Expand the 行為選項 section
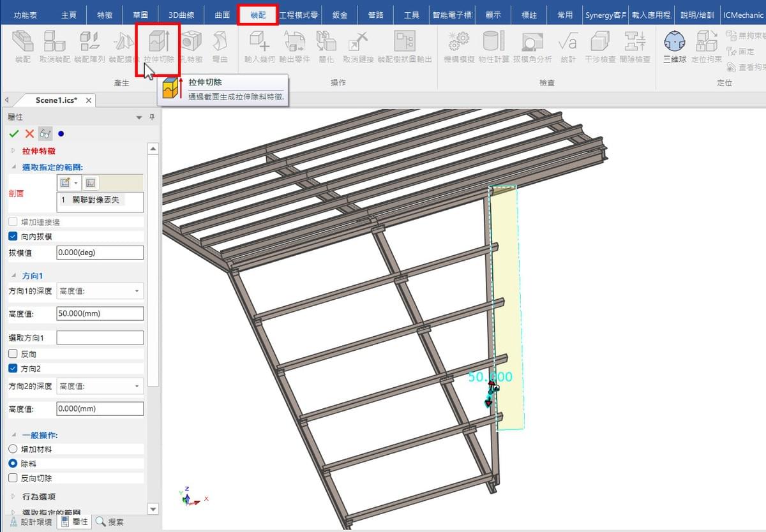 39,496
